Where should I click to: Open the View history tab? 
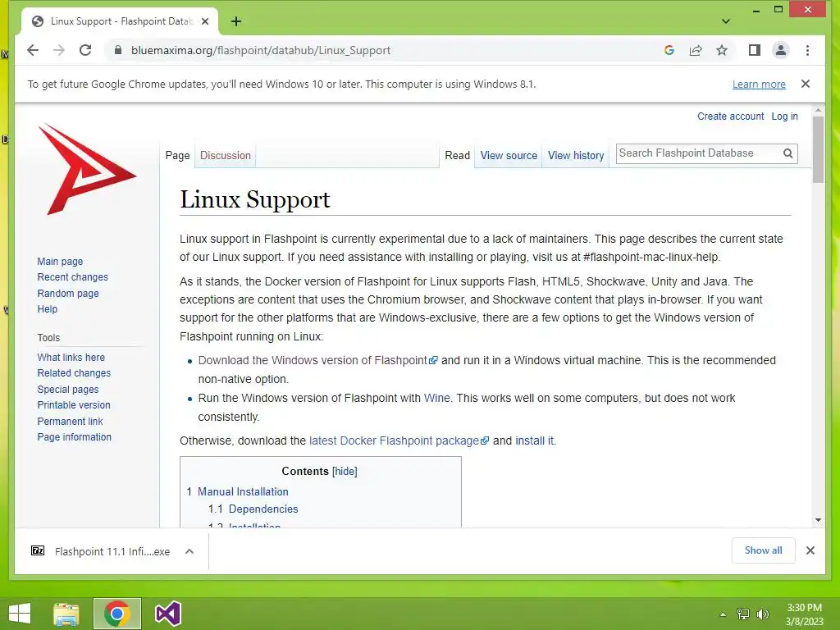575,155
